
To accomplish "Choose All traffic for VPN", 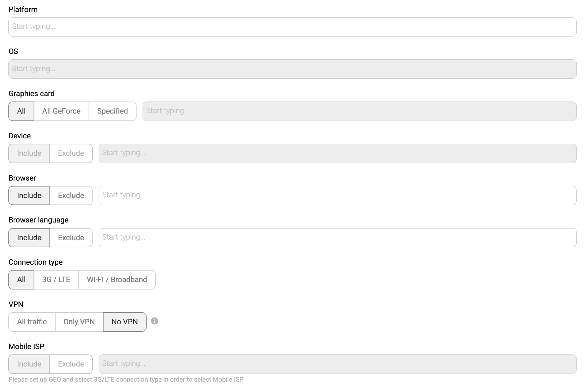I will (32, 322).
